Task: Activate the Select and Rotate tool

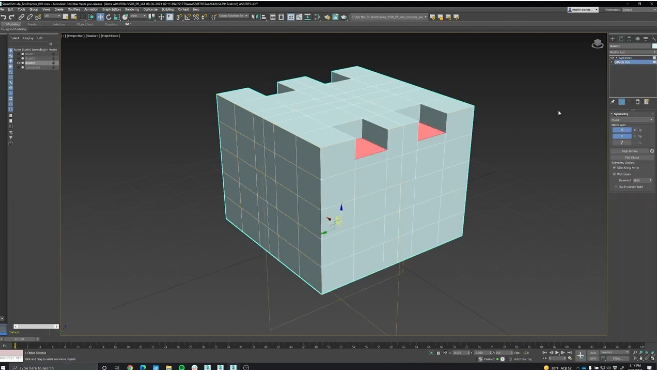Action: pyautogui.click(x=109, y=17)
